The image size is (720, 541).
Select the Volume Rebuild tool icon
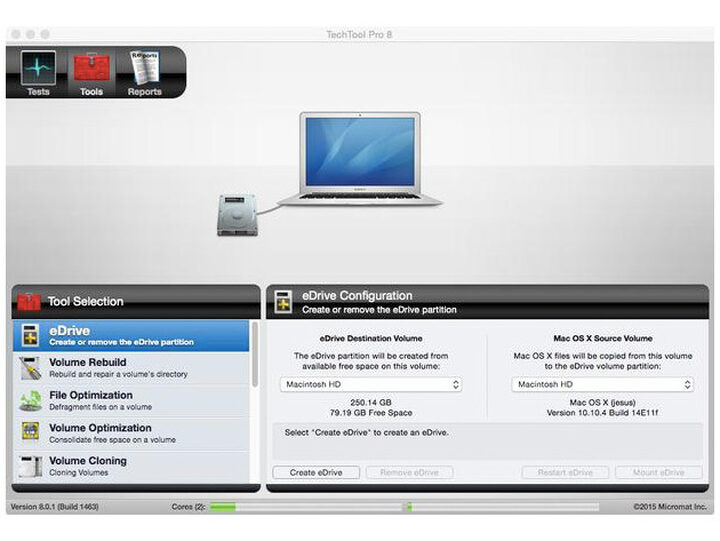(31, 368)
